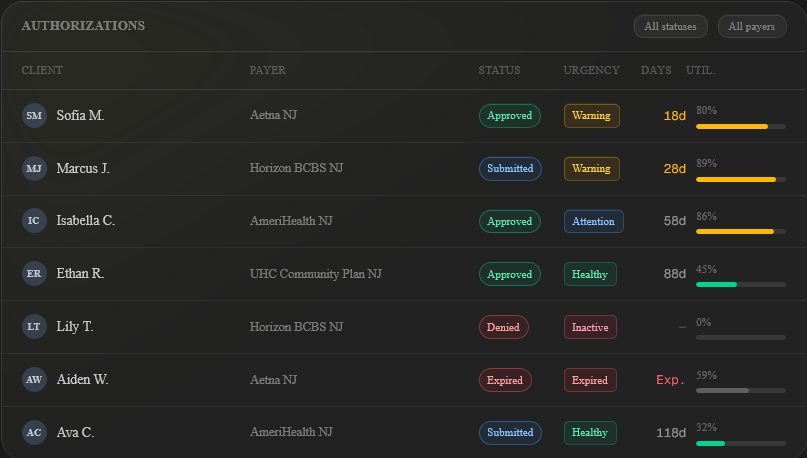Open the All statuses filter
Screen dimensions: 807x458
671,26
